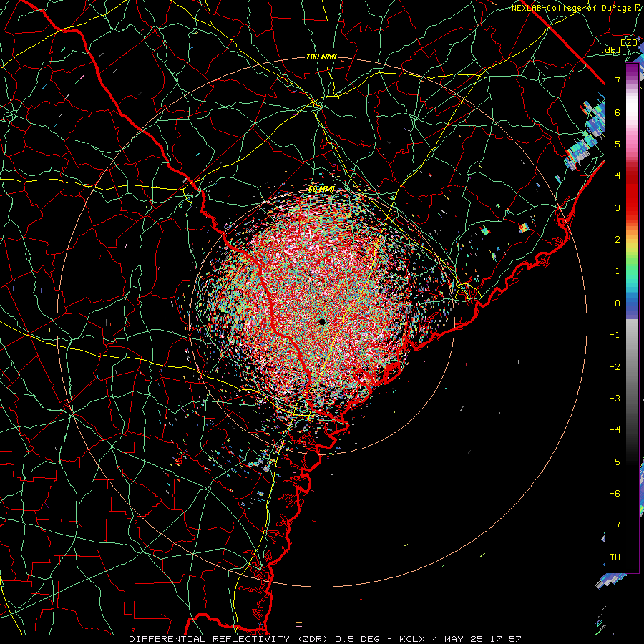Select the 7 value on the dB scale

pos(618,80)
